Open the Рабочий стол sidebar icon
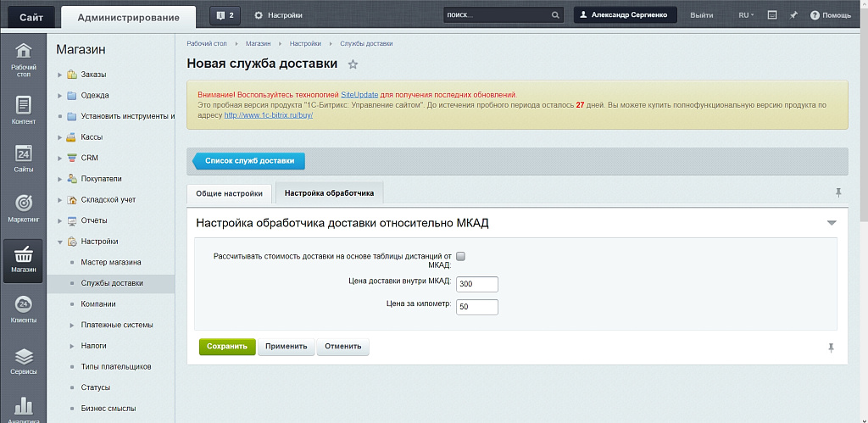This screenshot has width=868, height=423. point(24,58)
